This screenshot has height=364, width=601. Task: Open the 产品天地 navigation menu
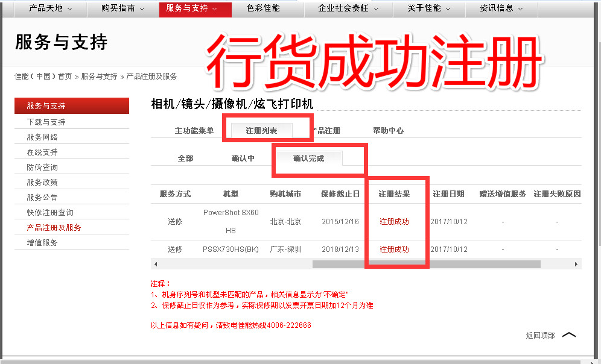pos(50,8)
